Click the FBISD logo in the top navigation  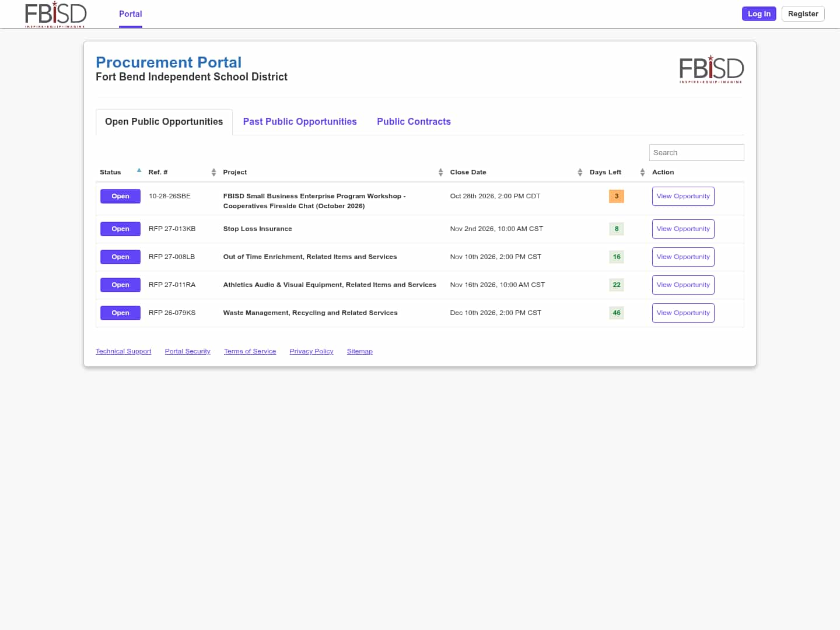pyautogui.click(x=55, y=14)
